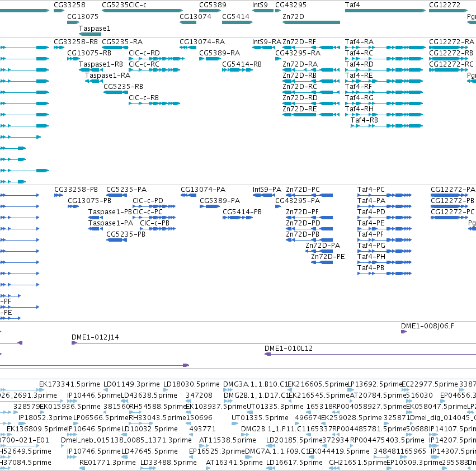The height and width of the screenshot is (471, 476).
Task: Select transcript CG13074-RA
Action: (202, 41)
